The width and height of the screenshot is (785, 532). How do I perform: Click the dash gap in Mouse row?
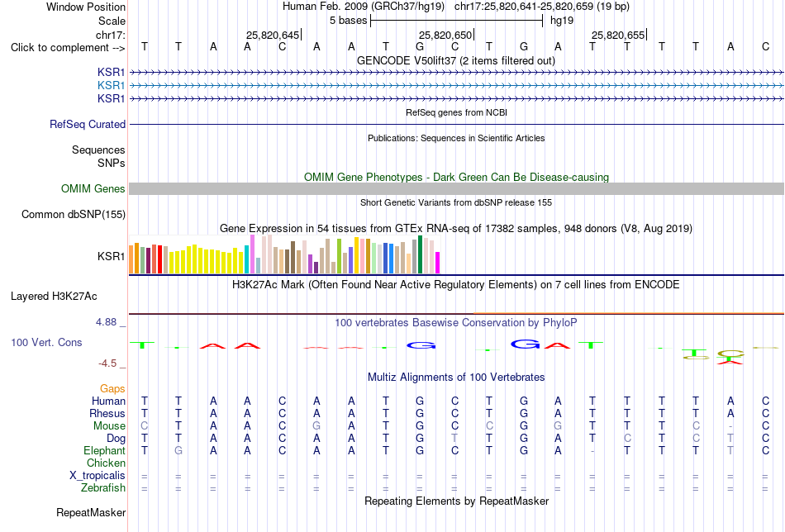pos(730,426)
